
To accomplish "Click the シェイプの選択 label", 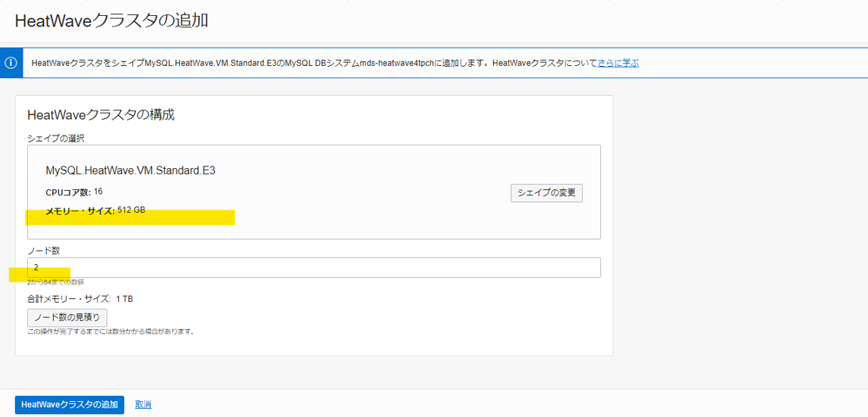I will (x=55, y=138).
